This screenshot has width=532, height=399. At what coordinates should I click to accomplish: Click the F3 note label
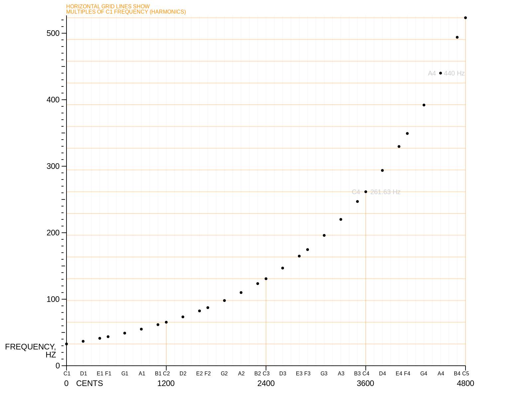[x=307, y=373]
